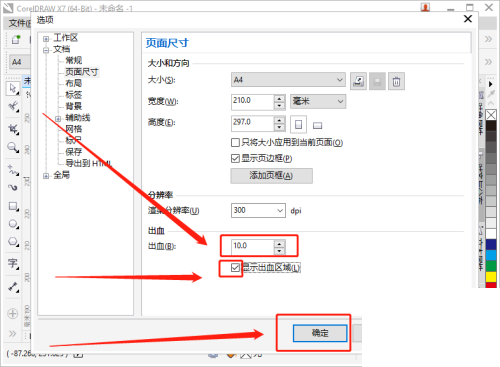Pick the yellow color swatch
Image resolution: width=500 pixels, height=367 pixels.
pyautogui.click(x=491, y=277)
